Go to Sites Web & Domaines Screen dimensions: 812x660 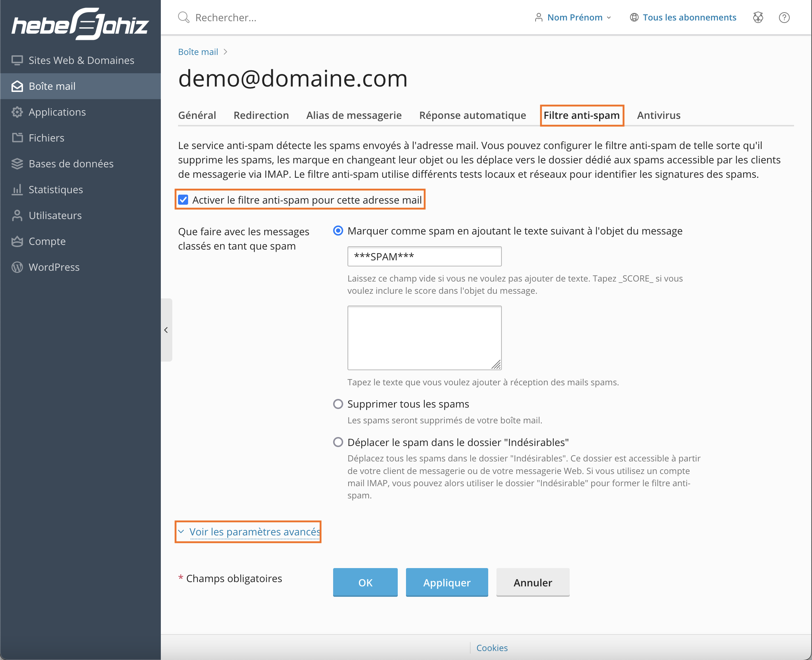(80, 60)
